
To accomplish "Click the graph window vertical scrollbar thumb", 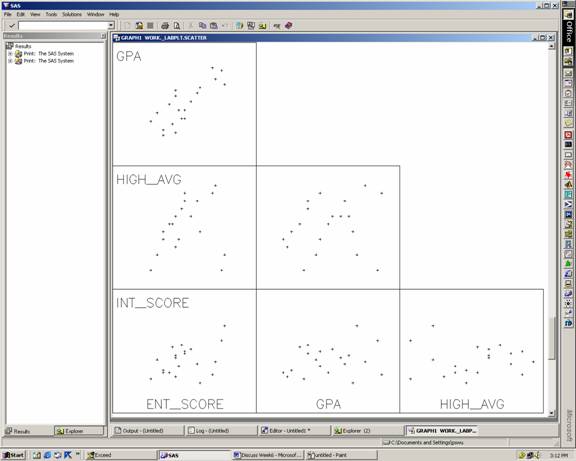I will click(x=551, y=338).
